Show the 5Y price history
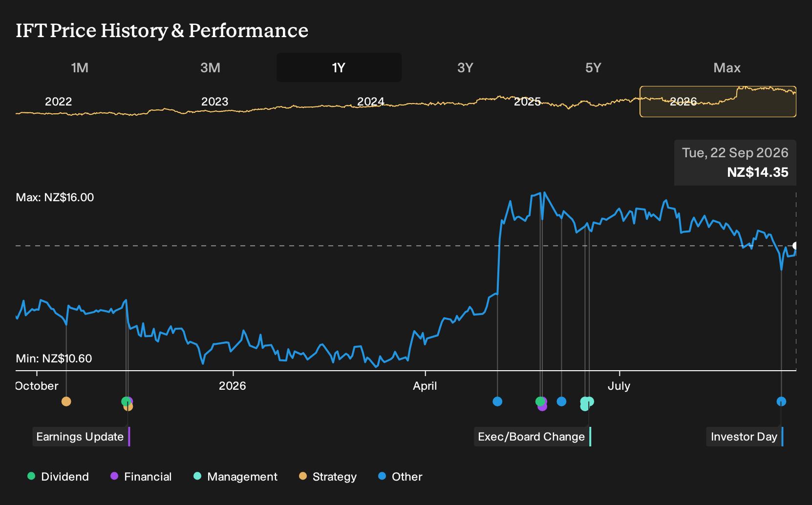Viewport: 812px width, 505px height. click(x=593, y=67)
